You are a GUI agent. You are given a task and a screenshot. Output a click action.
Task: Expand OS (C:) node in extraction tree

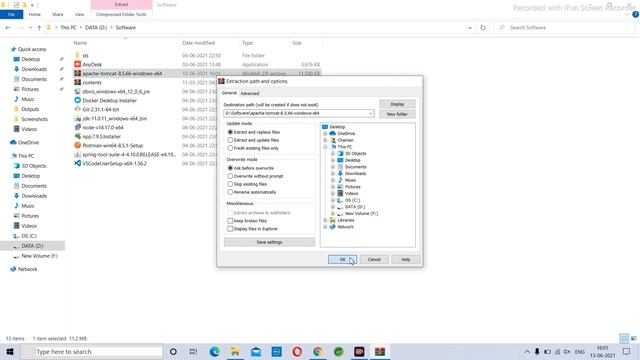(333, 200)
